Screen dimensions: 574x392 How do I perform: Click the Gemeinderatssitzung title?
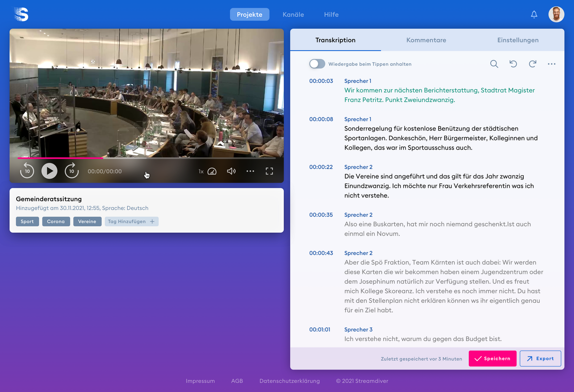pyautogui.click(x=49, y=199)
